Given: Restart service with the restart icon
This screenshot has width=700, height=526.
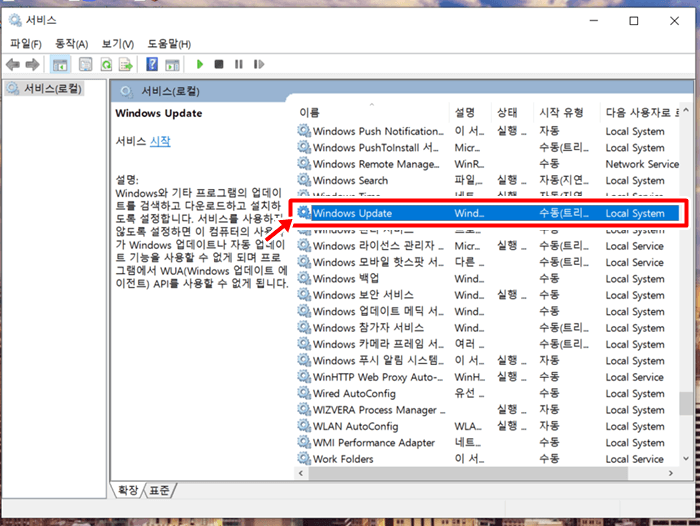Looking at the screenshot, I should (259, 65).
